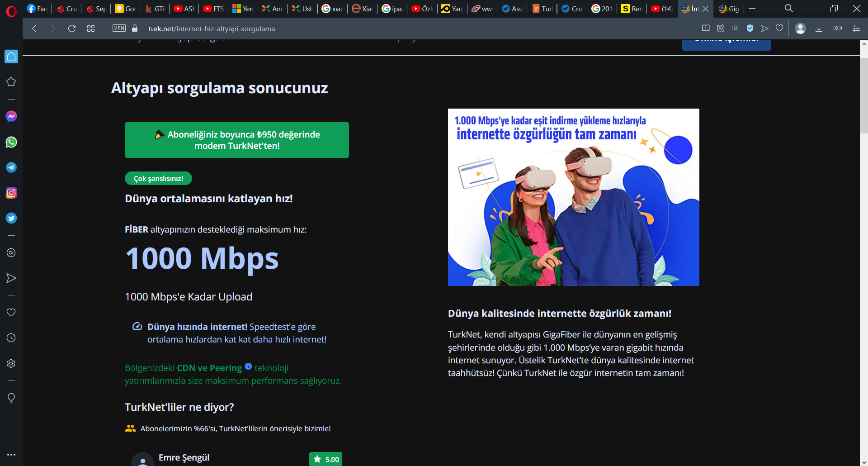Open Telegram sidebar panel

point(11,167)
